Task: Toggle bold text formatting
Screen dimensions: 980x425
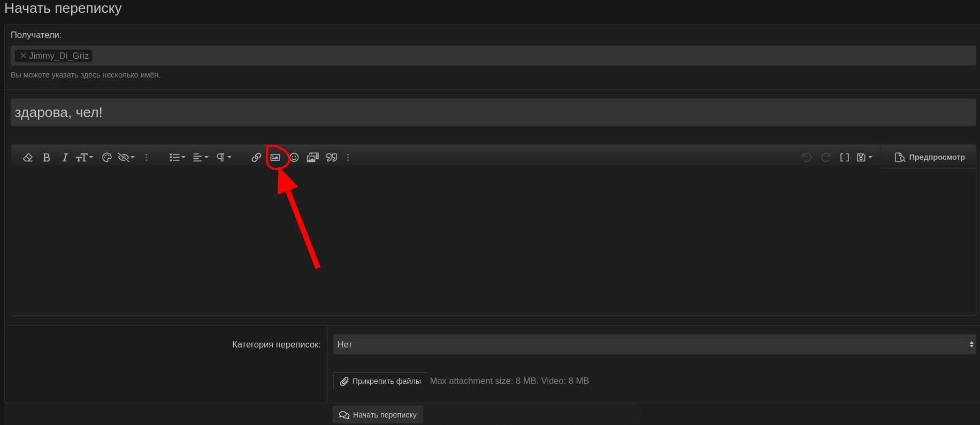Action: point(47,157)
